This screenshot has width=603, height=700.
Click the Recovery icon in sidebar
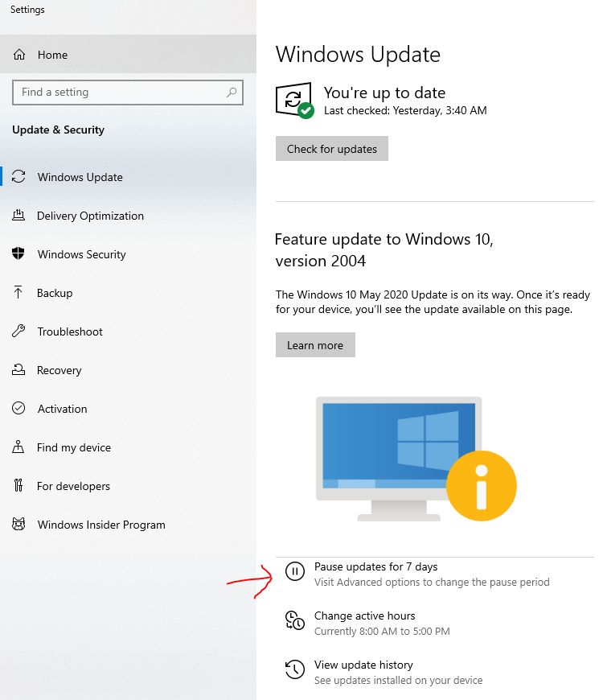[19, 370]
